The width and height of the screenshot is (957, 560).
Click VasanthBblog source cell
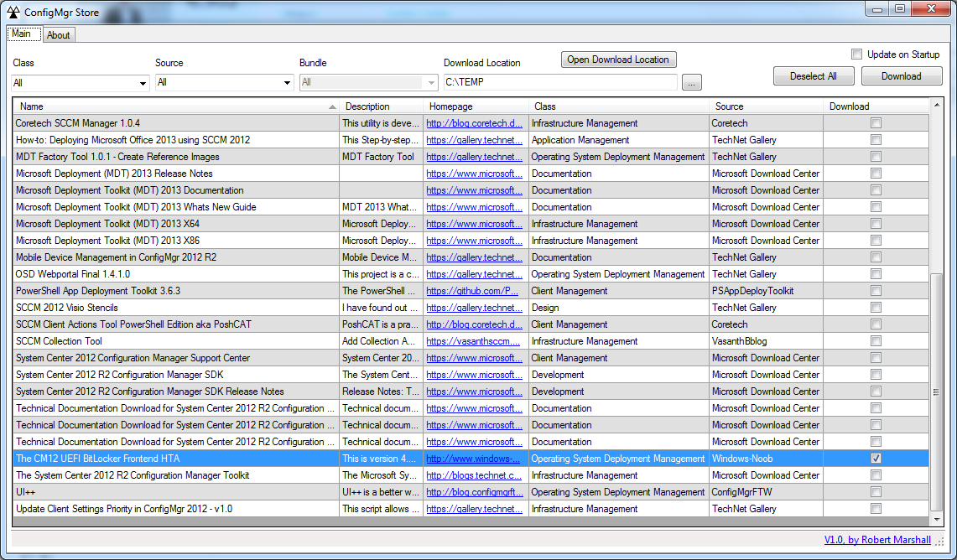point(766,341)
